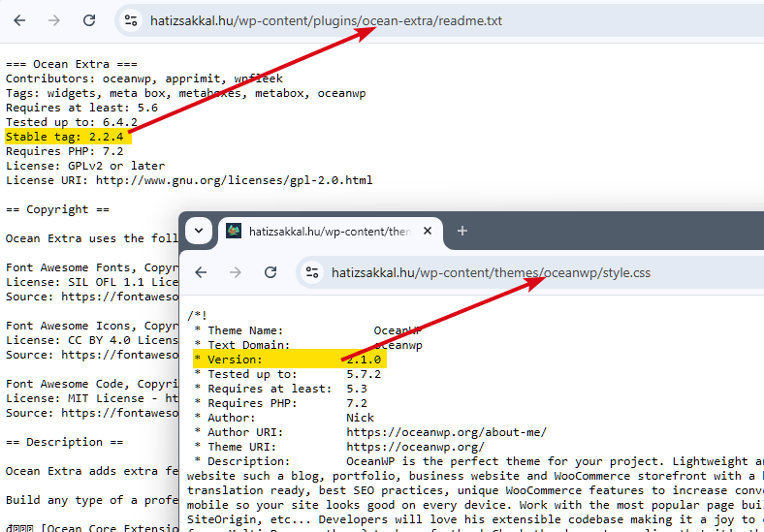This screenshot has height=532, width=764.
Task: Click the tab favicon of the themes tab
Action: coord(234,231)
